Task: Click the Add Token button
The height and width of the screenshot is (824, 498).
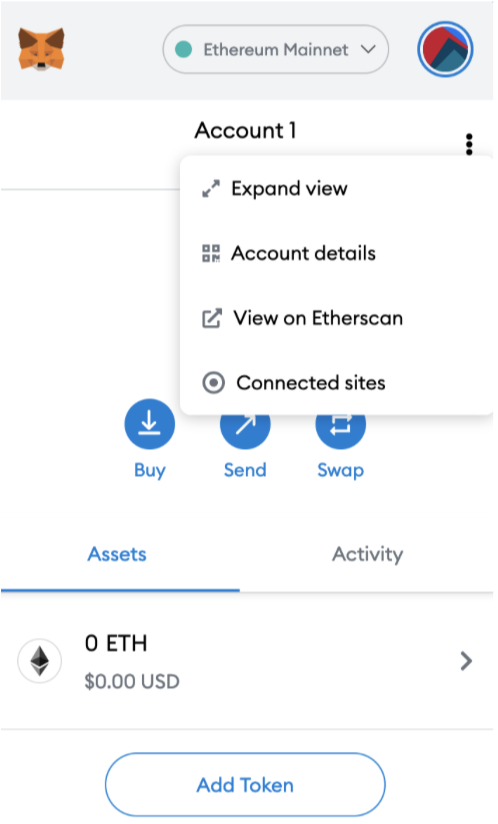Action: coord(245,785)
